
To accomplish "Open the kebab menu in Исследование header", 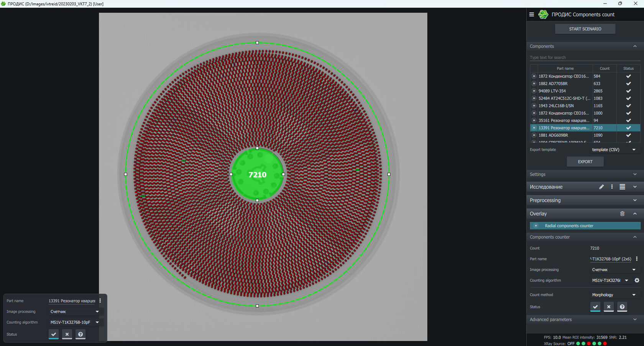I will coord(612,187).
